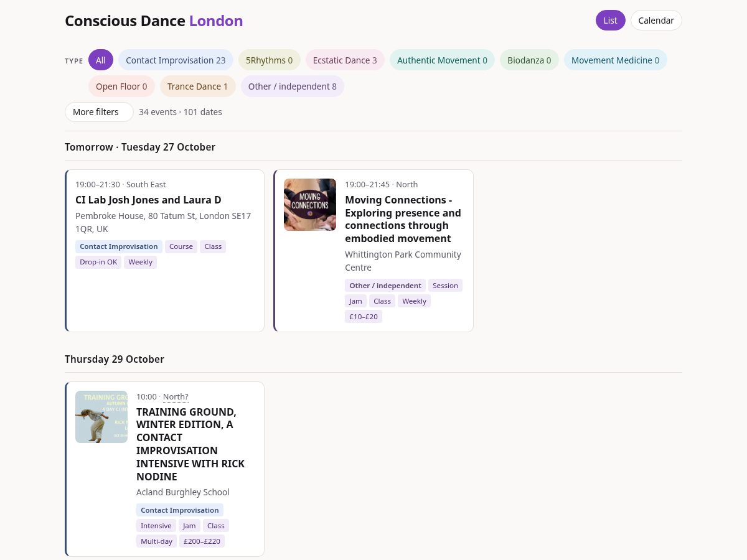The width and height of the screenshot is (747, 560).
Task: Click Contact Improvisation tag on Training Ground card
Action: tap(180, 510)
